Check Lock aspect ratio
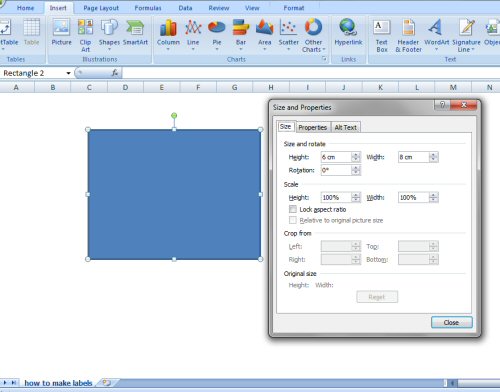The image size is (500, 392). tap(293, 209)
